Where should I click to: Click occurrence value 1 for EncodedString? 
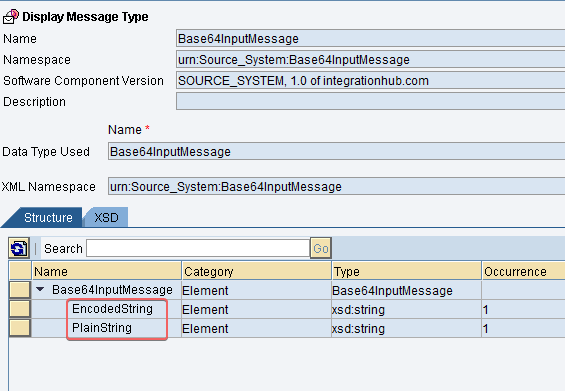pyautogui.click(x=485, y=310)
